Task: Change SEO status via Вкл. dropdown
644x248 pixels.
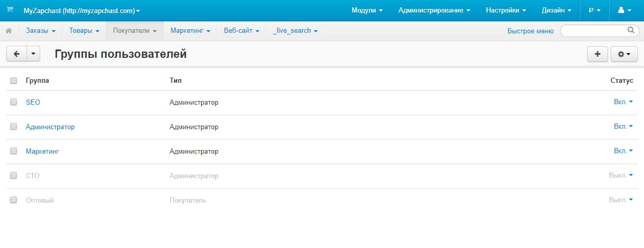Action: [623, 102]
